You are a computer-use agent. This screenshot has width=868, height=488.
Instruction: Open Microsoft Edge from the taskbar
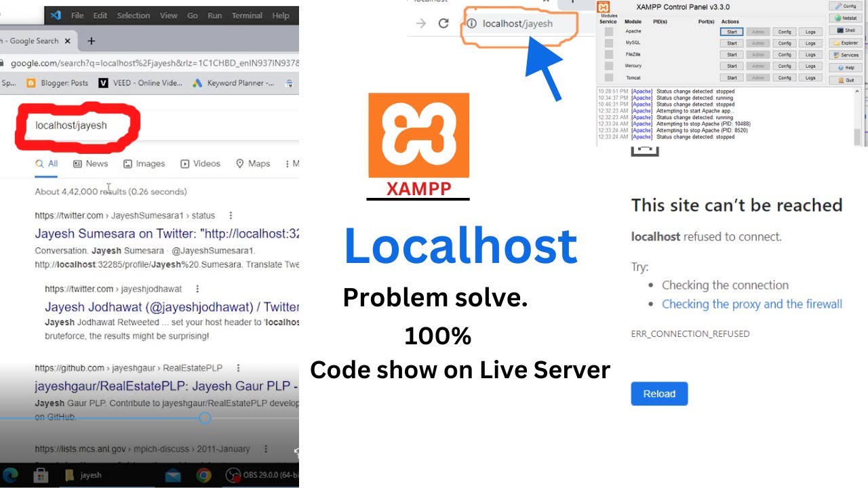coord(10,475)
